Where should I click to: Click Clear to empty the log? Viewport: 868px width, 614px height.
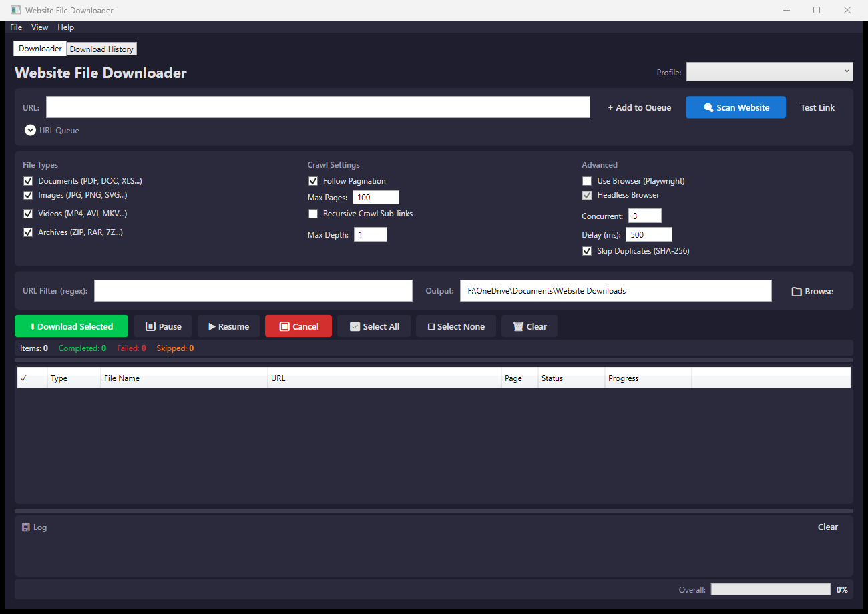pyautogui.click(x=827, y=527)
